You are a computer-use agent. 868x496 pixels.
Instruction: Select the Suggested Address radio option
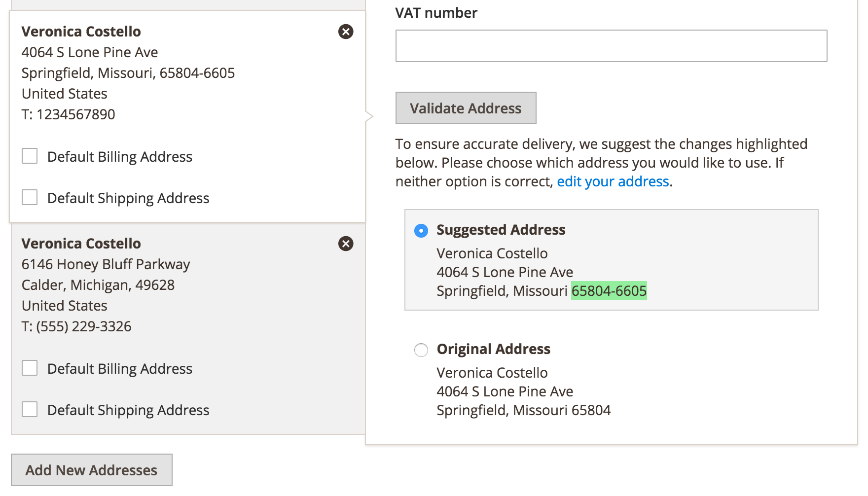pyautogui.click(x=421, y=230)
